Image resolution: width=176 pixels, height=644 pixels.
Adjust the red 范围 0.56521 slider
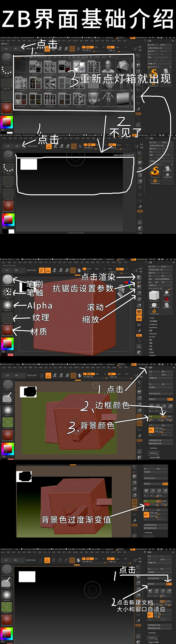(147, 504)
